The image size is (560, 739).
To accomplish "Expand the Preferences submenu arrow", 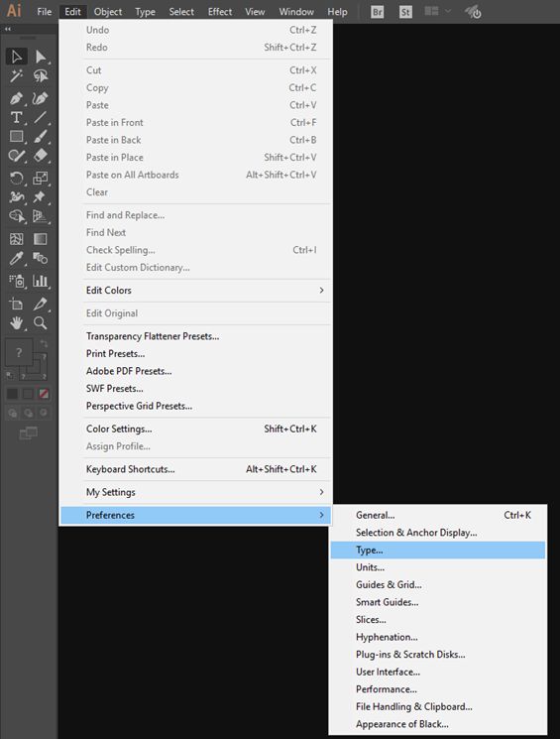I will (322, 515).
